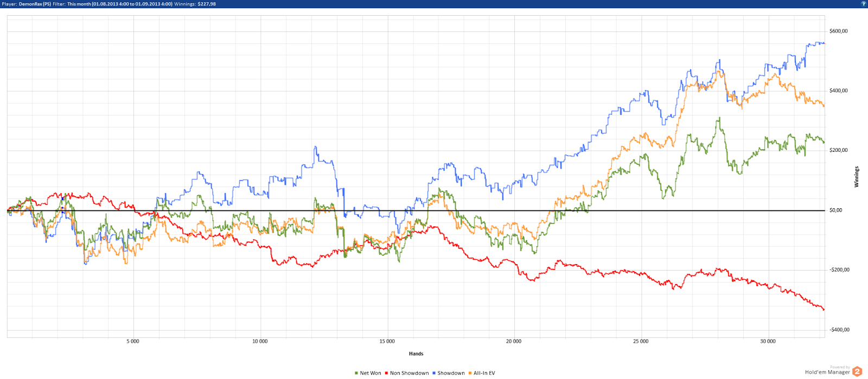Click the 'Net Won' legend label
Image resolution: width=868 pixels, height=379 pixels.
[371, 373]
